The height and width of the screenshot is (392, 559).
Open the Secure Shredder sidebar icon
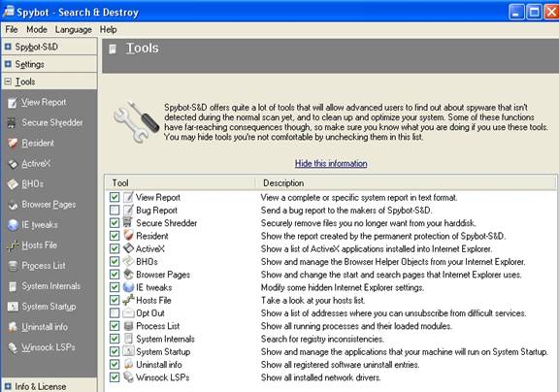coord(12,122)
